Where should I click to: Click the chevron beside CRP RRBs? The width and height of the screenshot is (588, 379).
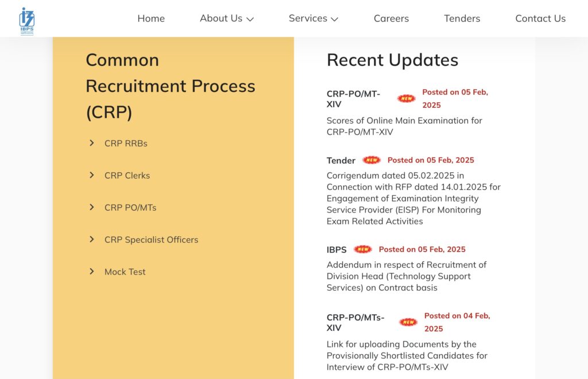tap(91, 143)
